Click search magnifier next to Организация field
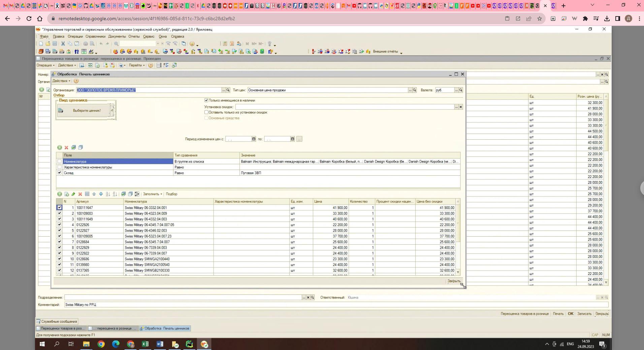This screenshot has height=350, width=644. (228, 90)
